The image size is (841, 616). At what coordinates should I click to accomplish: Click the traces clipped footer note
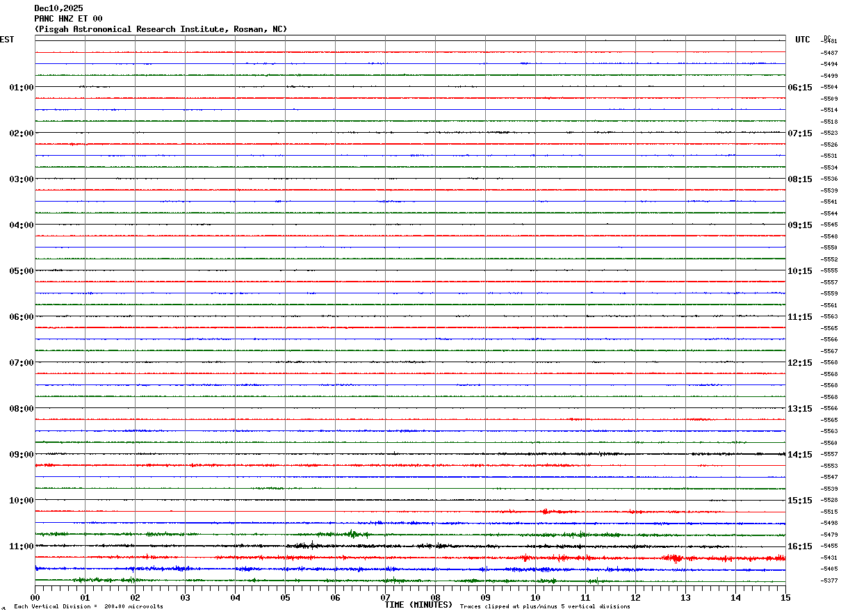click(x=545, y=607)
